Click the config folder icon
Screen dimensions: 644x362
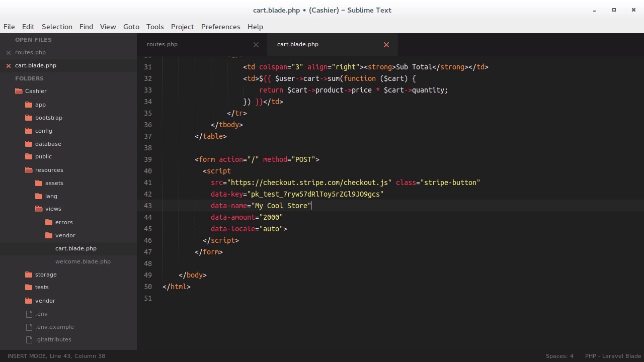click(29, 131)
